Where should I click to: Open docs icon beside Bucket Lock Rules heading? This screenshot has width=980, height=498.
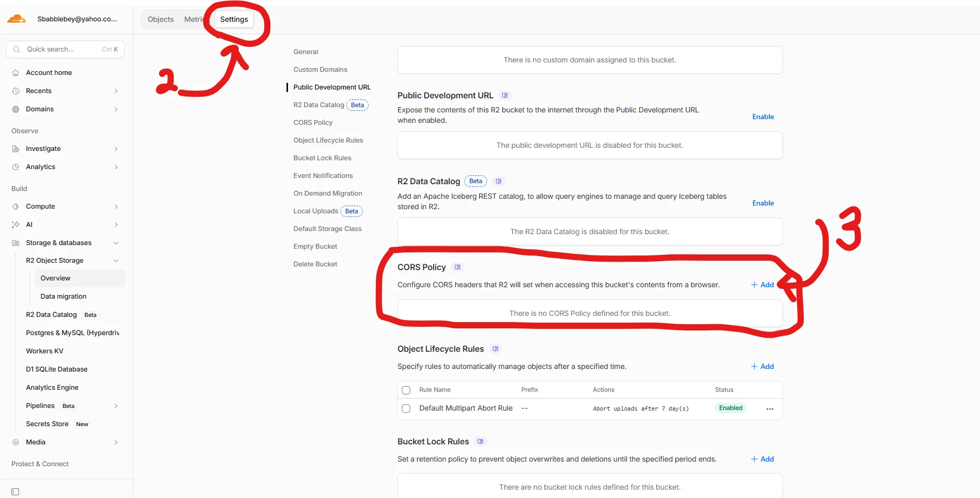tap(480, 442)
